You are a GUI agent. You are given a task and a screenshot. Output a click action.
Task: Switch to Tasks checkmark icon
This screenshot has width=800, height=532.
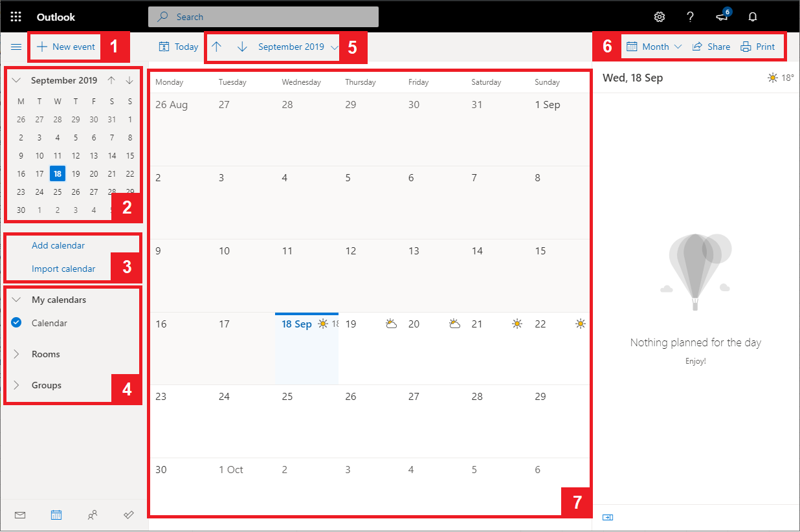click(129, 515)
